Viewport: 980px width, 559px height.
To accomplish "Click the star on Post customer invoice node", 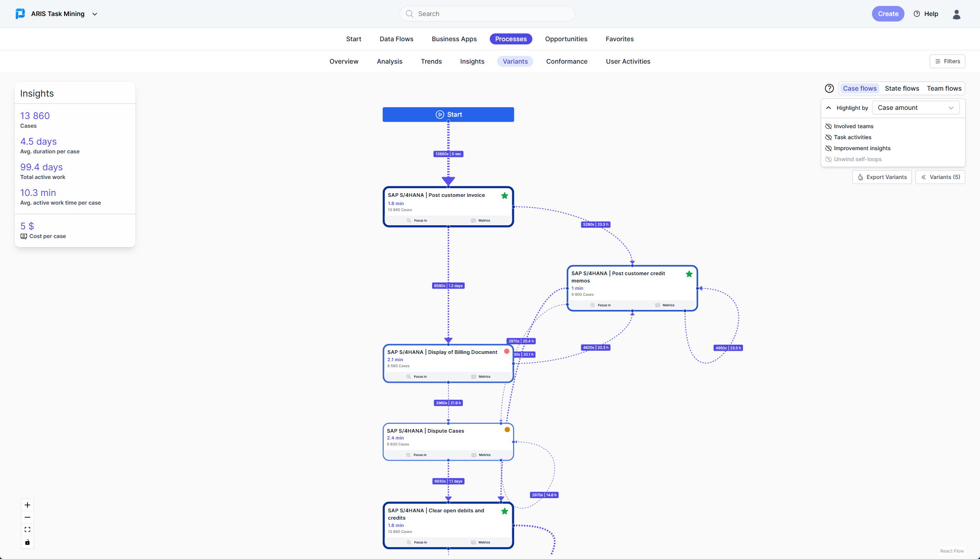I will 504,196.
